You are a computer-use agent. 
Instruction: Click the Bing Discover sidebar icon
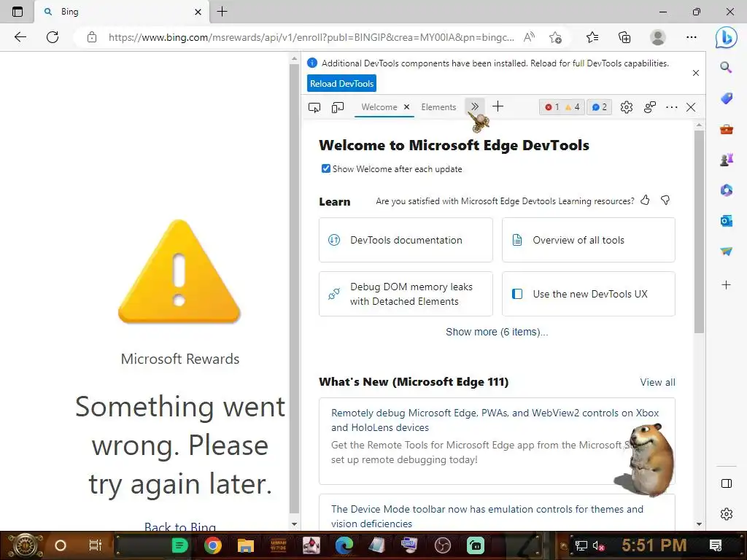click(726, 37)
